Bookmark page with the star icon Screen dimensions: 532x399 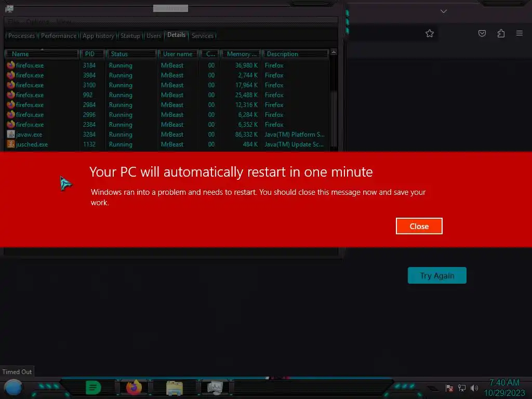430,33
